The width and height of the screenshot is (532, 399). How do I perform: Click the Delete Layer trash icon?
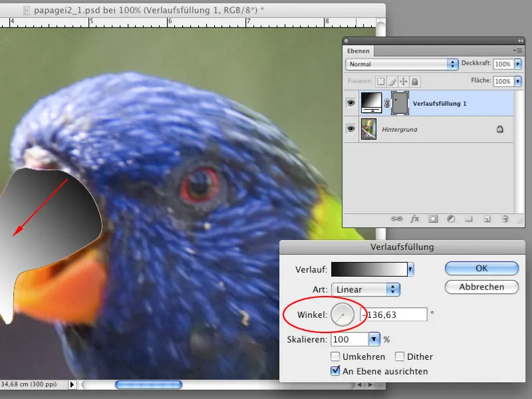(505, 218)
